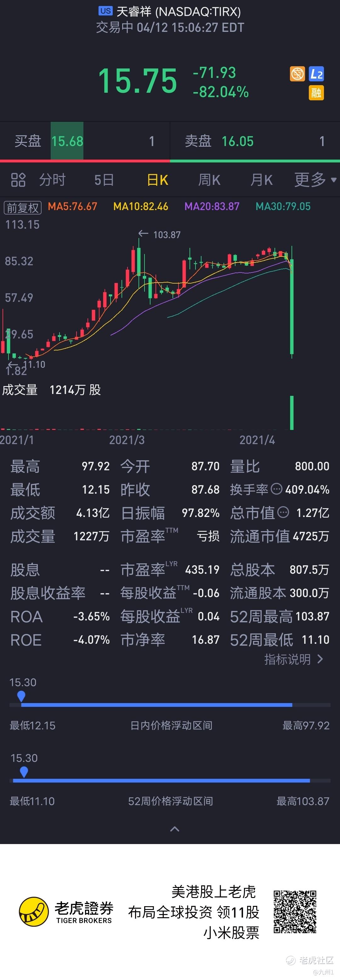The image size is (340, 980).
Task: Tap the US market flag badge
Action: [x=105, y=11]
